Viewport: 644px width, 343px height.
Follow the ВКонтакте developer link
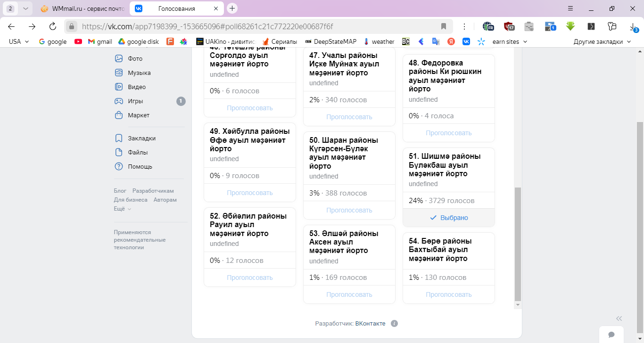pyautogui.click(x=370, y=324)
